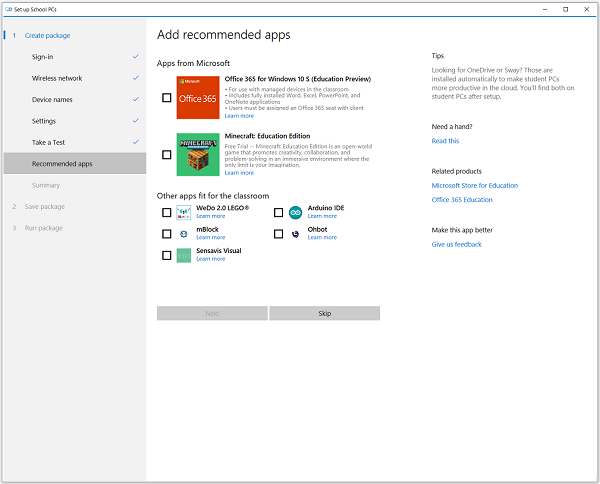Click the Ohbot app icon
Viewport: 600px width, 484px height.
click(296, 234)
